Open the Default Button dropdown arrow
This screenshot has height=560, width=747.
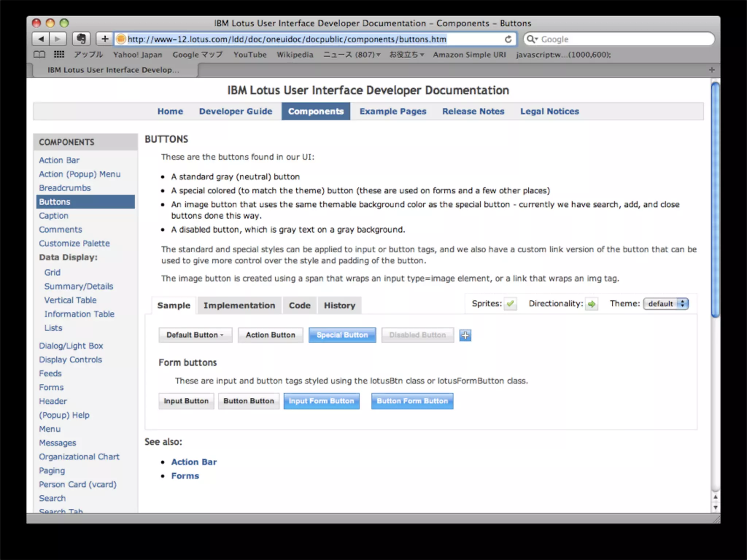click(222, 335)
